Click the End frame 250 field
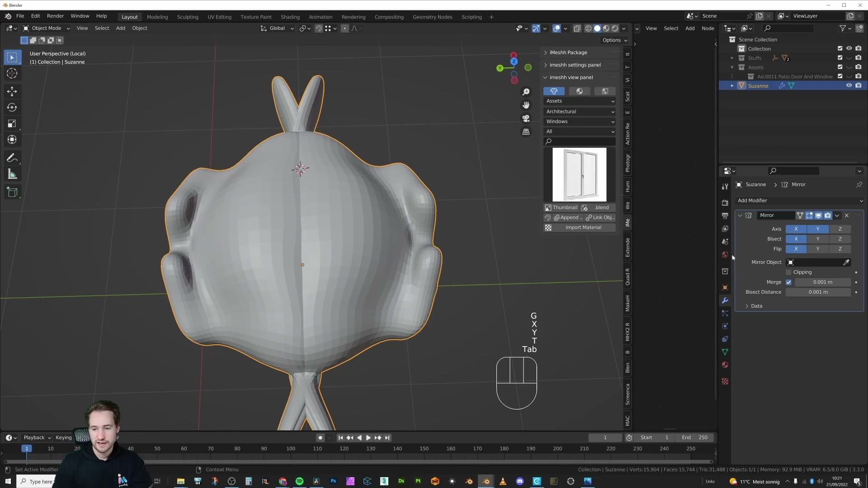This screenshot has width=868, height=488. 695,438
